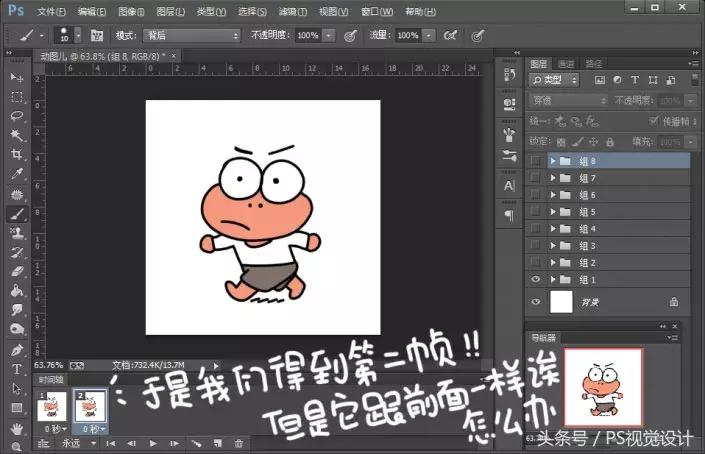The image size is (705, 454).
Task: Select the Eyedropper tool
Action: tap(17, 174)
